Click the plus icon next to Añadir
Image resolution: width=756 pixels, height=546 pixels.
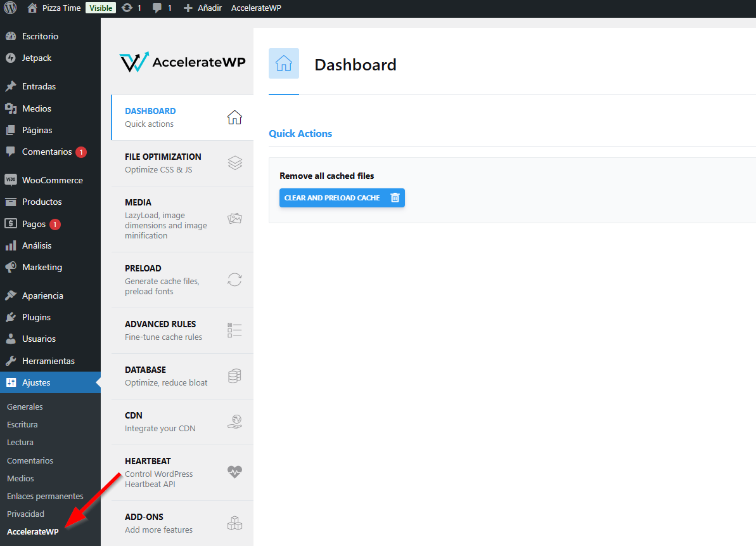coord(188,8)
